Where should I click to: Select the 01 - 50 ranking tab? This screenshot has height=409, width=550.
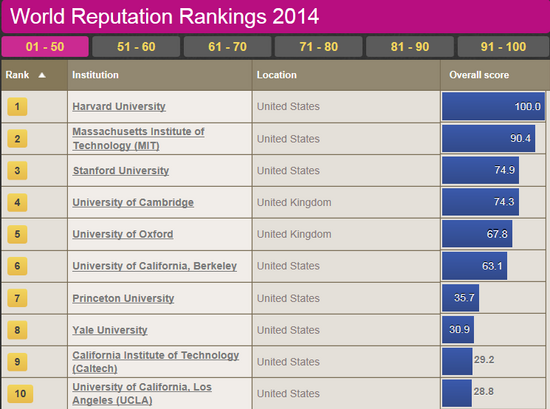coord(45,47)
